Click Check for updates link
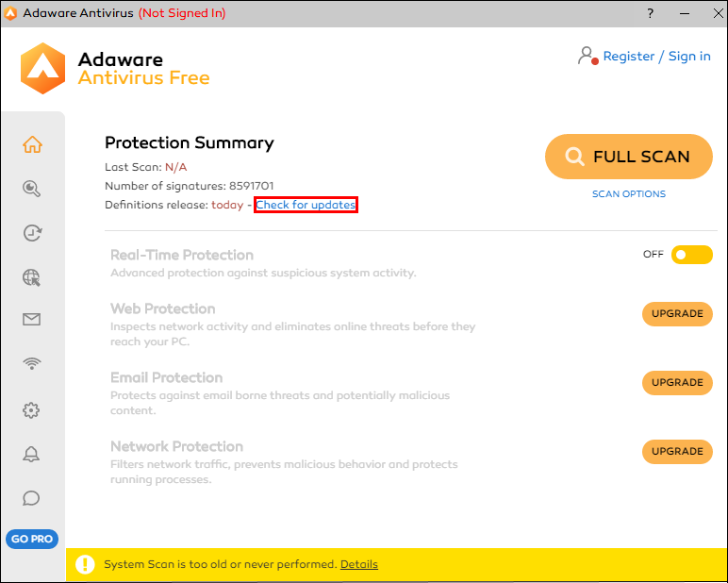Screen dimensions: 728x583 pos(306,205)
